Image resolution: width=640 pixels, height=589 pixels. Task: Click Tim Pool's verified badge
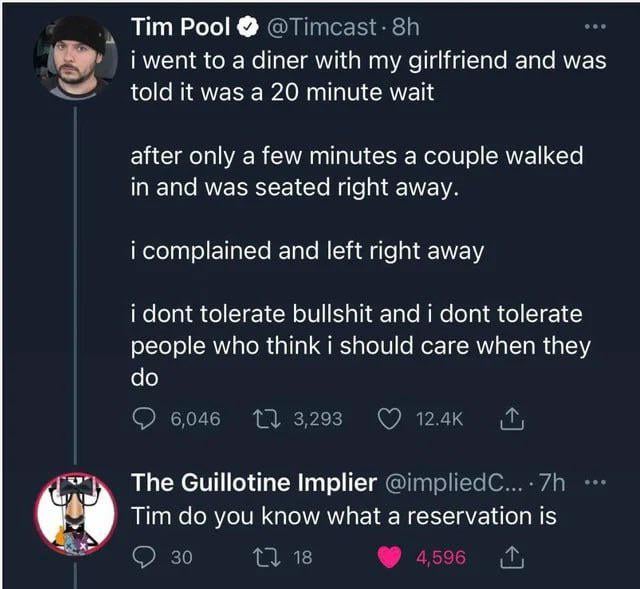tap(243, 27)
